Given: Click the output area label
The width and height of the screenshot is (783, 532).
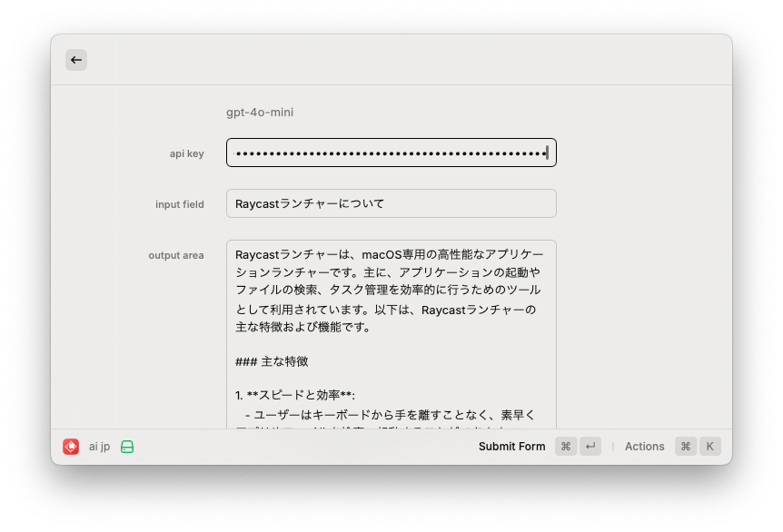Looking at the screenshot, I should [176, 255].
